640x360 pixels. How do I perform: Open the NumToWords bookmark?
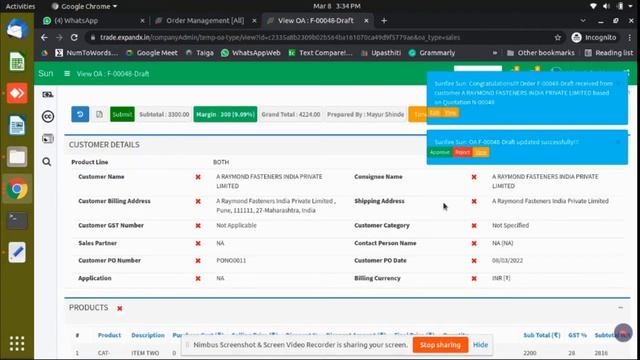click(x=87, y=53)
